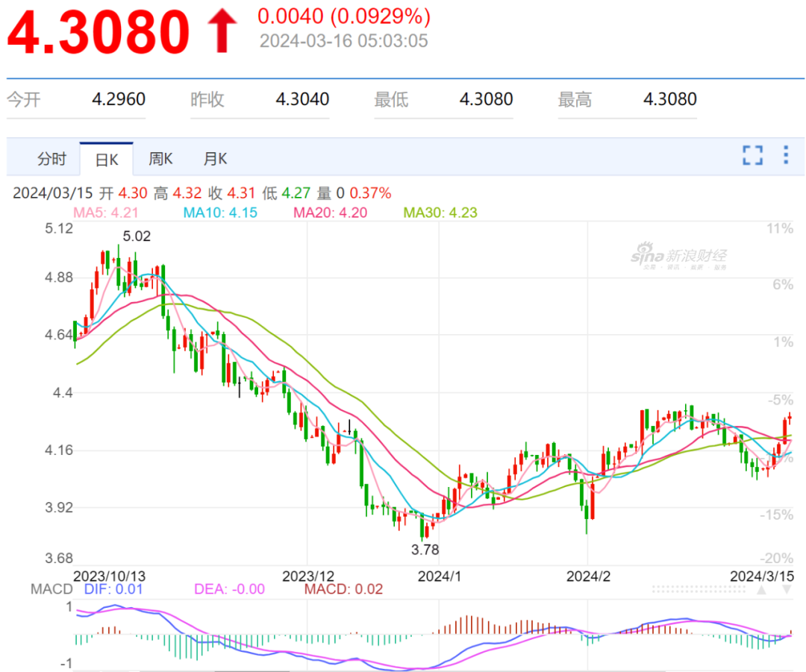Viewport: 806px width, 672px height.
Task: Click the 11% right-axis label
Action: (x=781, y=229)
